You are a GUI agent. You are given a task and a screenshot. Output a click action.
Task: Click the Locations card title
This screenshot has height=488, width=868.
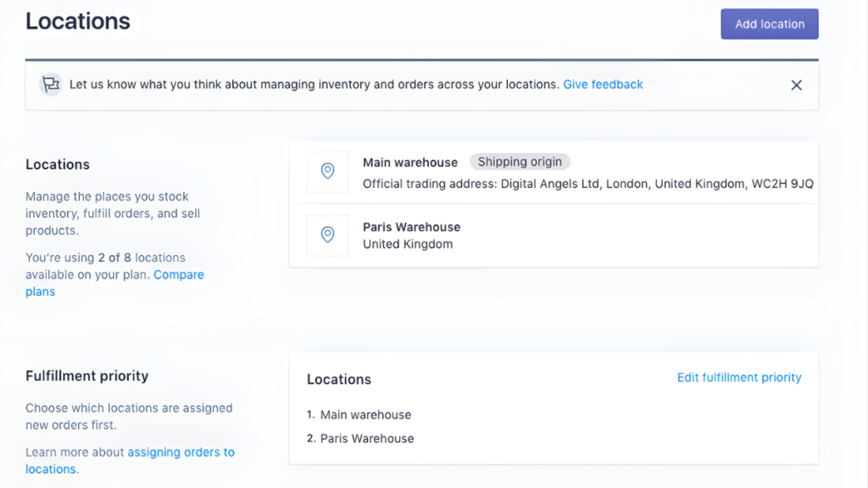(339, 379)
